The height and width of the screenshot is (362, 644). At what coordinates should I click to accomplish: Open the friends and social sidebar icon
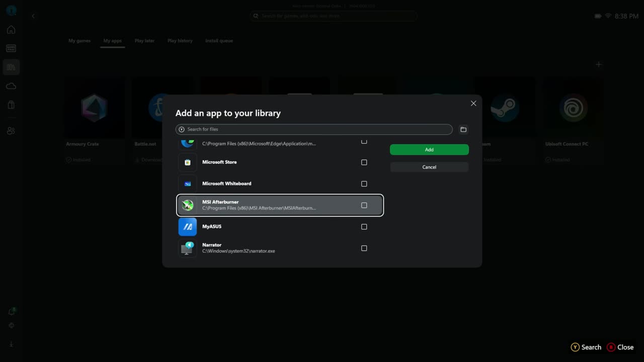(x=11, y=131)
